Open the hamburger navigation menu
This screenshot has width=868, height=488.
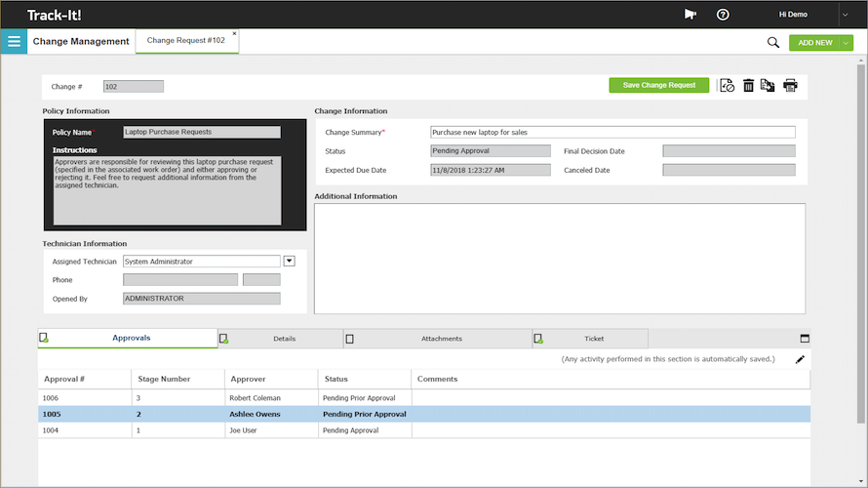pyautogui.click(x=14, y=42)
